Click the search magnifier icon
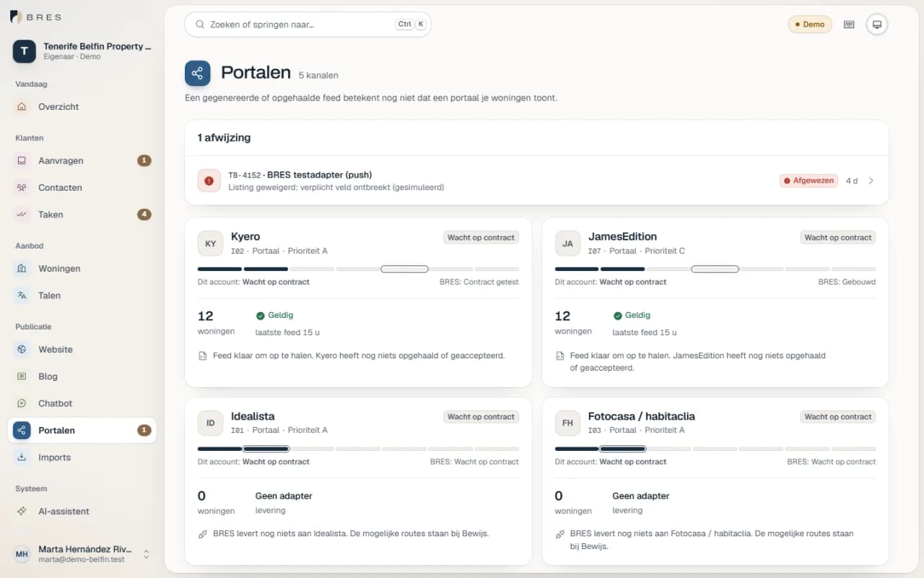 click(x=199, y=25)
